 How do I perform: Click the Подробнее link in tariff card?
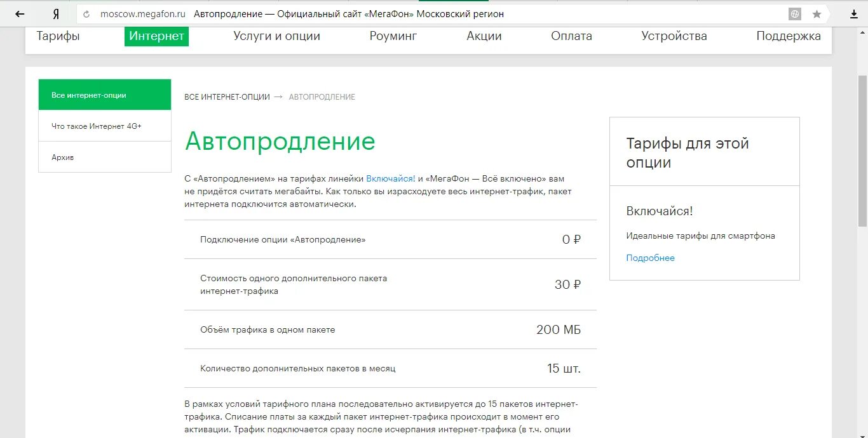click(651, 258)
